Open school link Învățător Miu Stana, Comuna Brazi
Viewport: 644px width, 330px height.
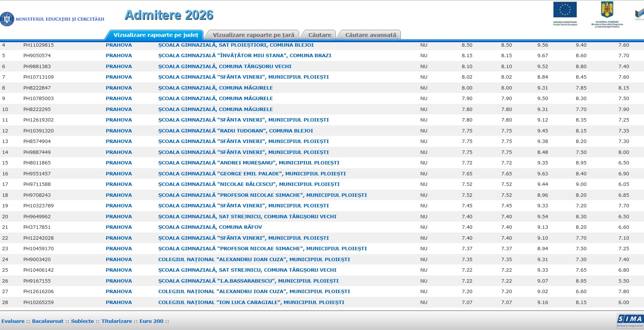point(245,55)
